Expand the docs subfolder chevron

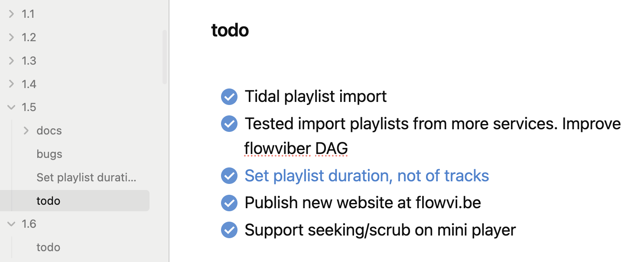[26, 131]
